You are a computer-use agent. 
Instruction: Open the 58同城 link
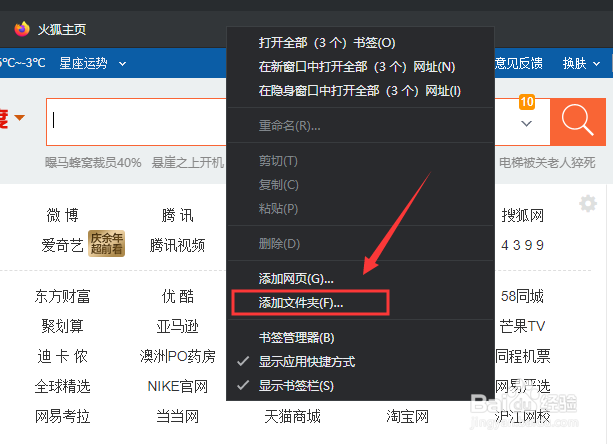(x=522, y=296)
